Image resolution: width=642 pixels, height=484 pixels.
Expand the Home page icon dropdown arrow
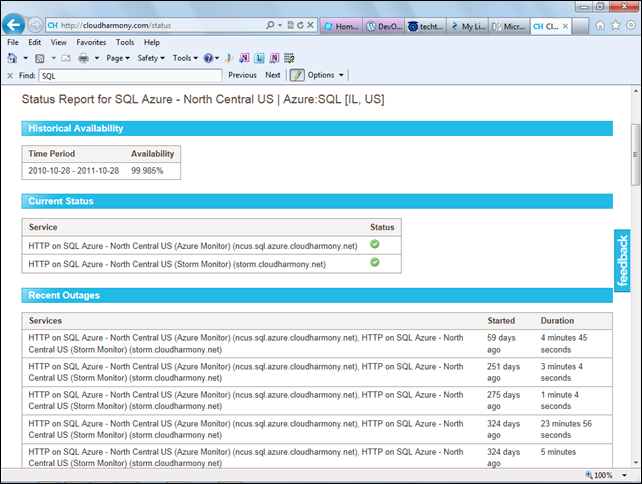pyautogui.click(x=25, y=58)
